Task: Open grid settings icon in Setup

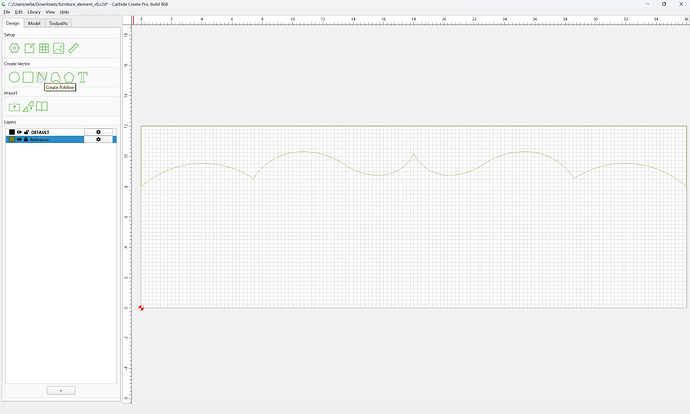Action: (44, 48)
